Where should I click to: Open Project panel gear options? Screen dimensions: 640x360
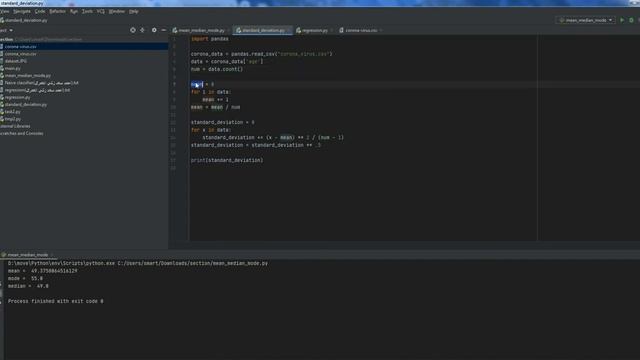coord(154,30)
